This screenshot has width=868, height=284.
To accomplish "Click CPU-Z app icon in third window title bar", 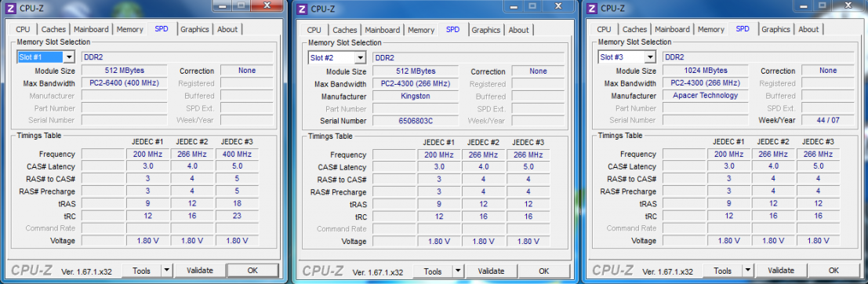I will (592, 8).
